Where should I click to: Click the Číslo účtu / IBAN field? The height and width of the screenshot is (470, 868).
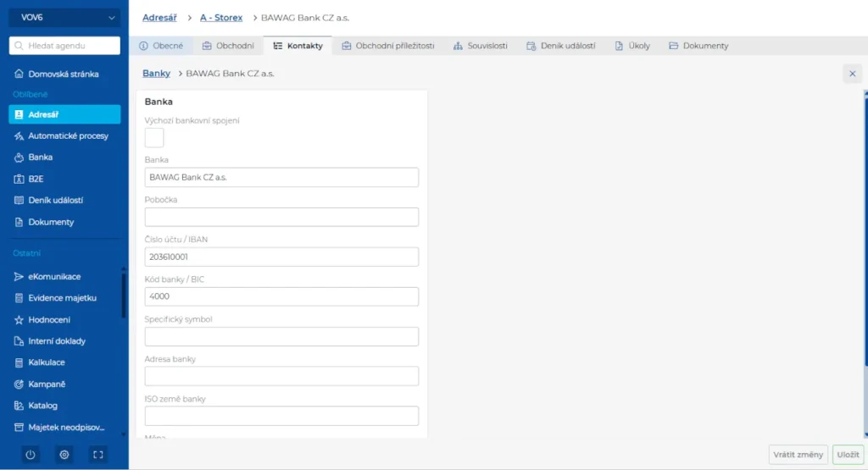coord(281,257)
